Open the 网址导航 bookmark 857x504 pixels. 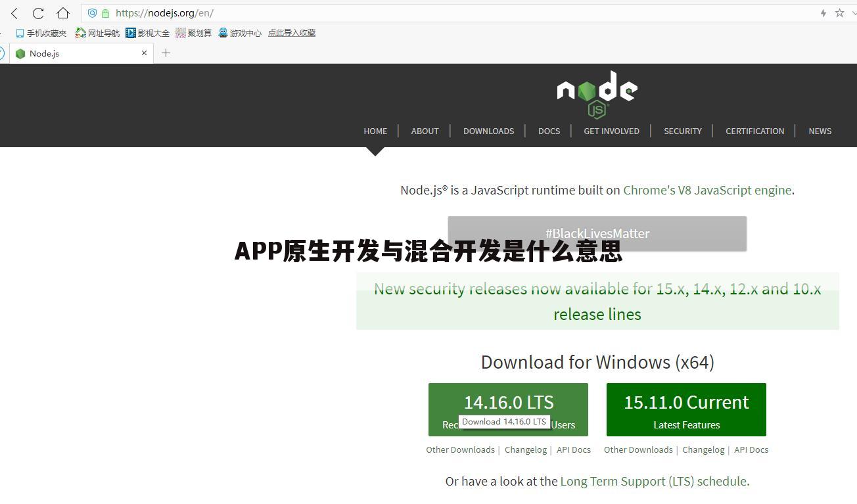pyautogui.click(x=97, y=33)
